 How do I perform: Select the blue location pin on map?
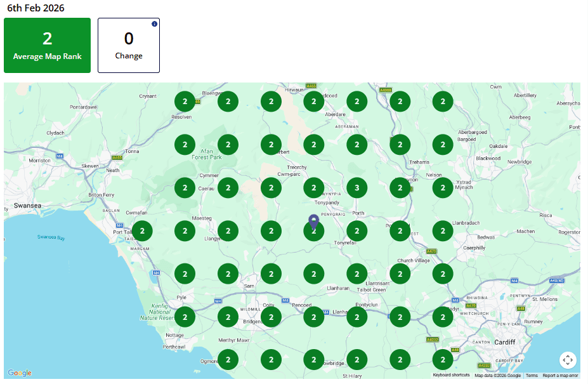pyautogui.click(x=313, y=222)
